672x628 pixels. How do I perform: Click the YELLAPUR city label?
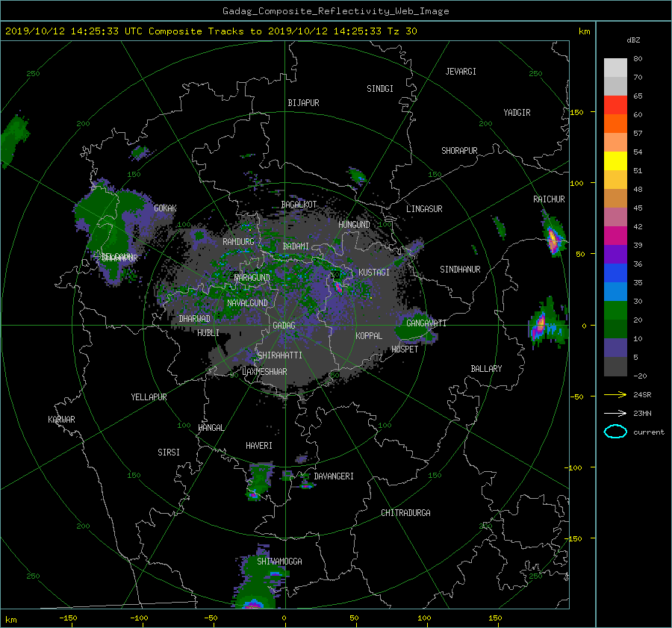click(149, 397)
